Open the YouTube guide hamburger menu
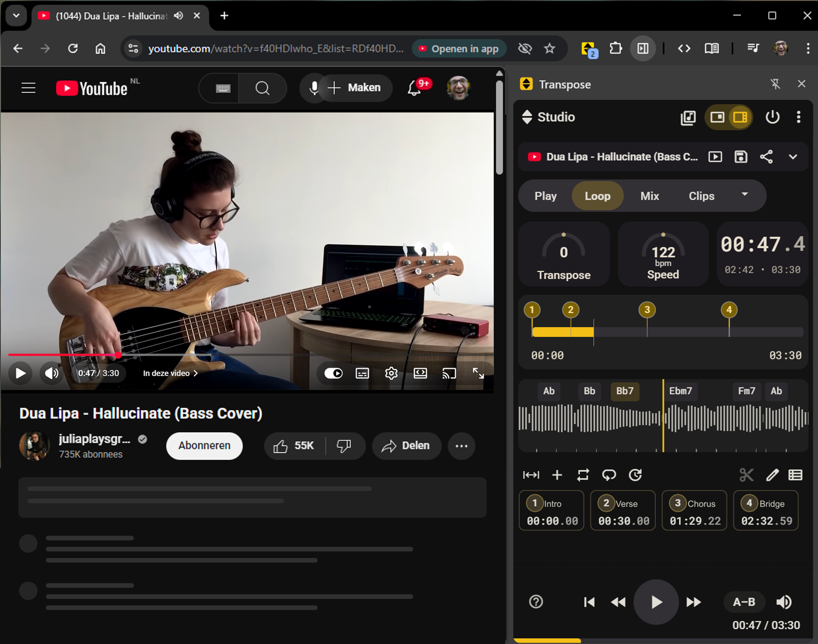The image size is (818, 644). pos(28,88)
